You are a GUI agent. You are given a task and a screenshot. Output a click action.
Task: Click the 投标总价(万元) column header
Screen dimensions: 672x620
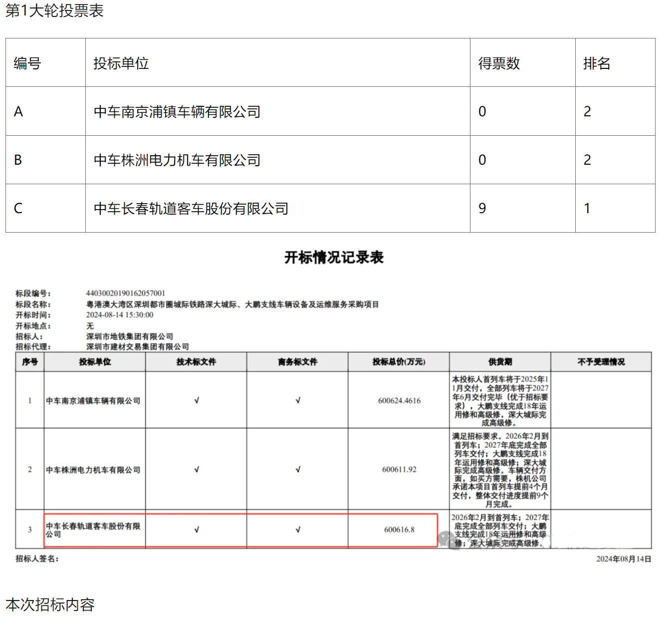coord(399,362)
